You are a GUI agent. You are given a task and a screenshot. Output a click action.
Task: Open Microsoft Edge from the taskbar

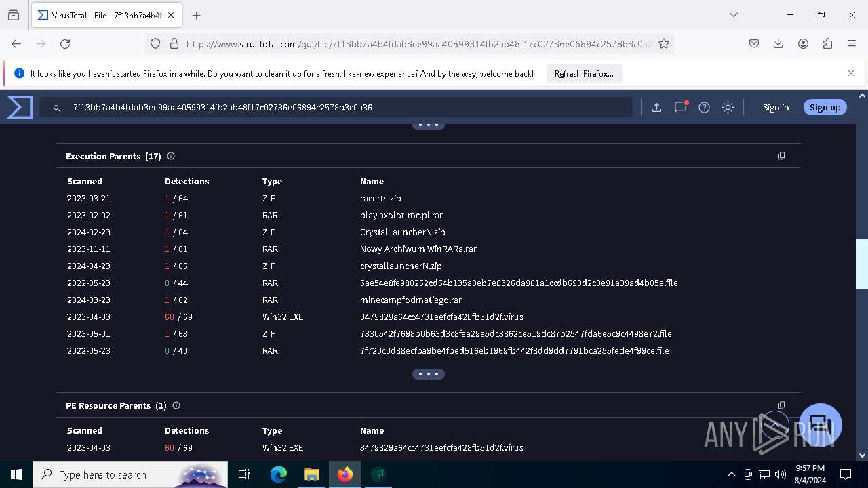point(279,474)
